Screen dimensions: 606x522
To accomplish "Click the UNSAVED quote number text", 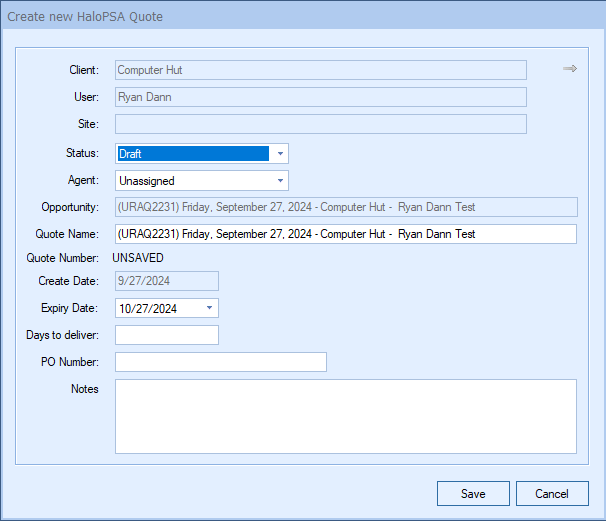I will [x=147, y=258].
